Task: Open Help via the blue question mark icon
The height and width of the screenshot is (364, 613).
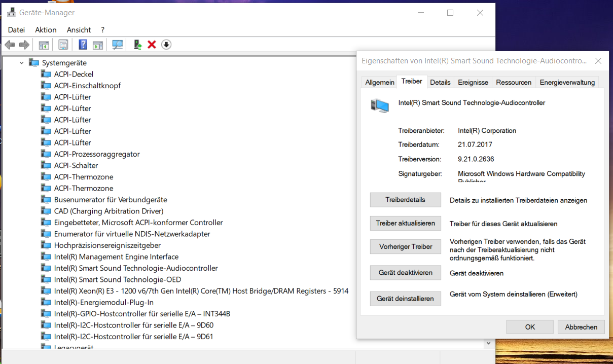Action: tap(83, 45)
